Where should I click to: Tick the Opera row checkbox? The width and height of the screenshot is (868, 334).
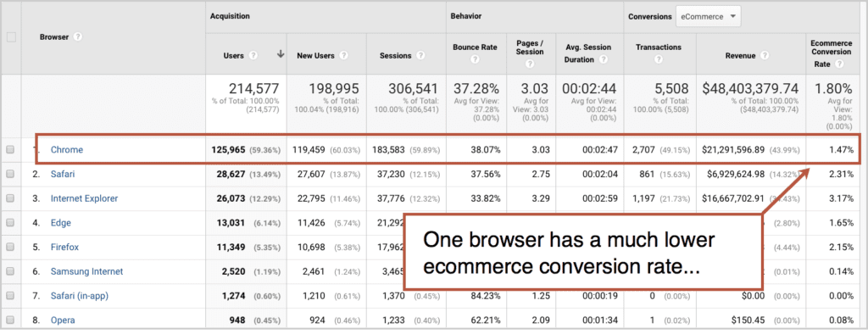(10, 320)
